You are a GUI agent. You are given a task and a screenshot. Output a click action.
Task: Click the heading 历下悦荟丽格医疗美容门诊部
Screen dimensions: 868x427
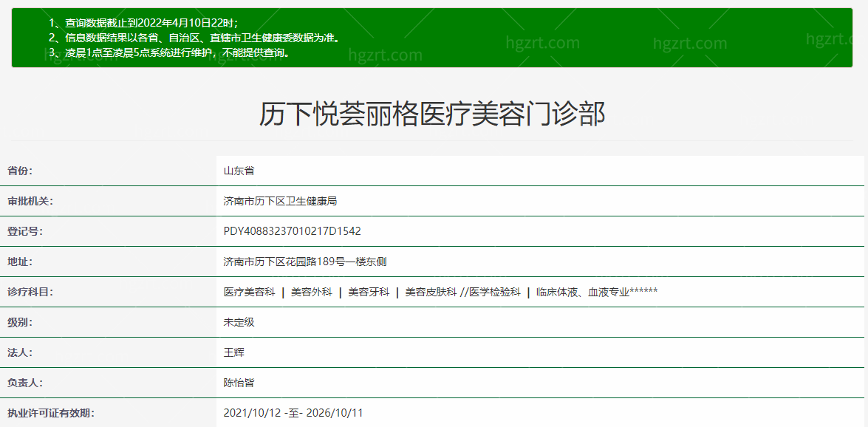[432, 115]
